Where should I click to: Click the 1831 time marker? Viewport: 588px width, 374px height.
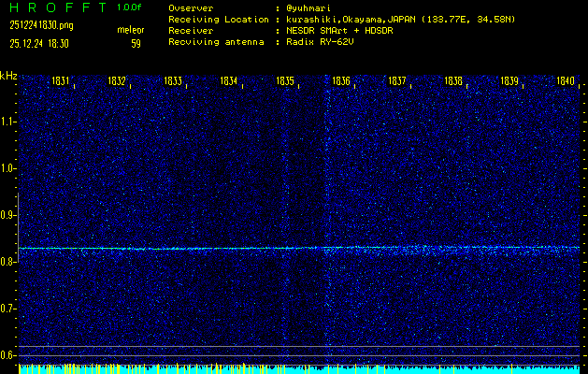(x=61, y=82)
